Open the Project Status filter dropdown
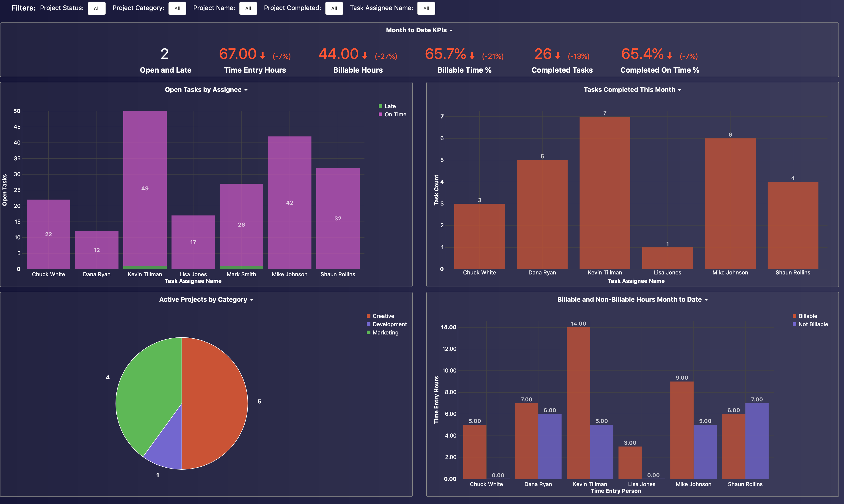 97,8
